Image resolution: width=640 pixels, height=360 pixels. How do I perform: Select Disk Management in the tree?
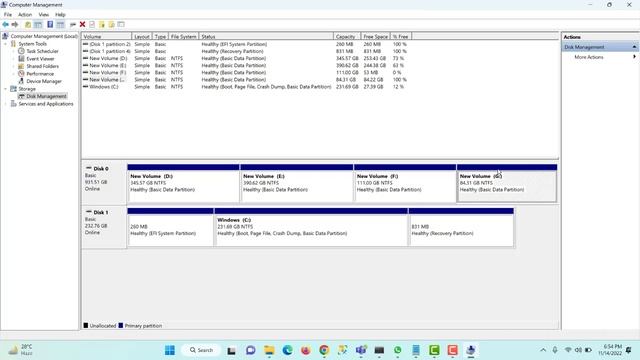(46, 96)
